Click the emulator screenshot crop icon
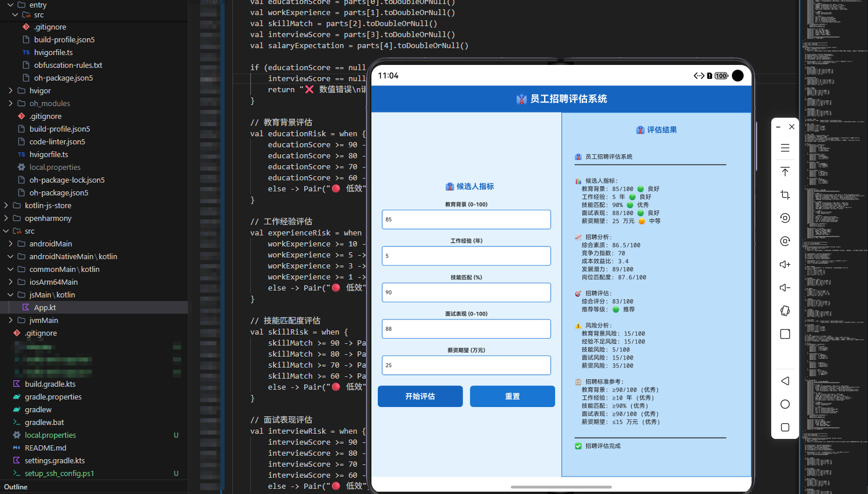The width and height of the screenshot is (868, 494). click(785, 195)
